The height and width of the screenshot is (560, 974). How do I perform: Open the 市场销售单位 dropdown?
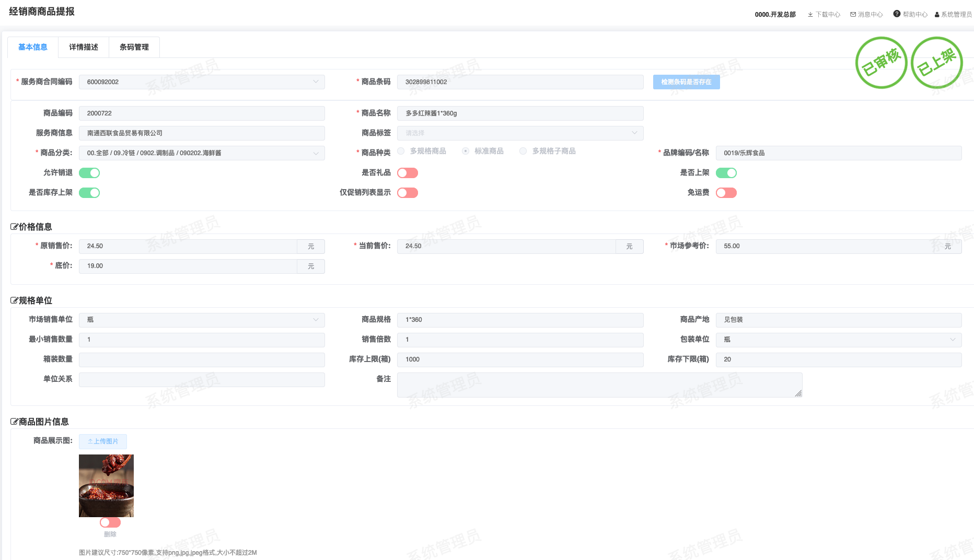202,320
